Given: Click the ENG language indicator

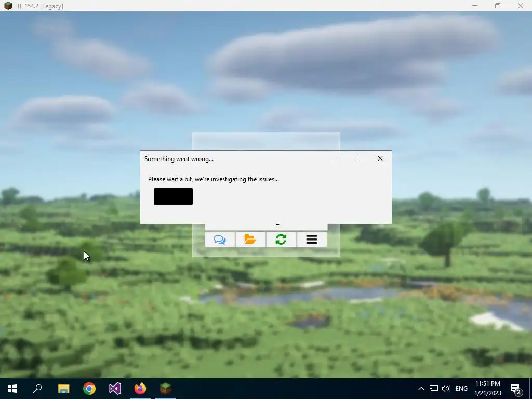Looking at the screenshot, I should [x=461, y=389].
